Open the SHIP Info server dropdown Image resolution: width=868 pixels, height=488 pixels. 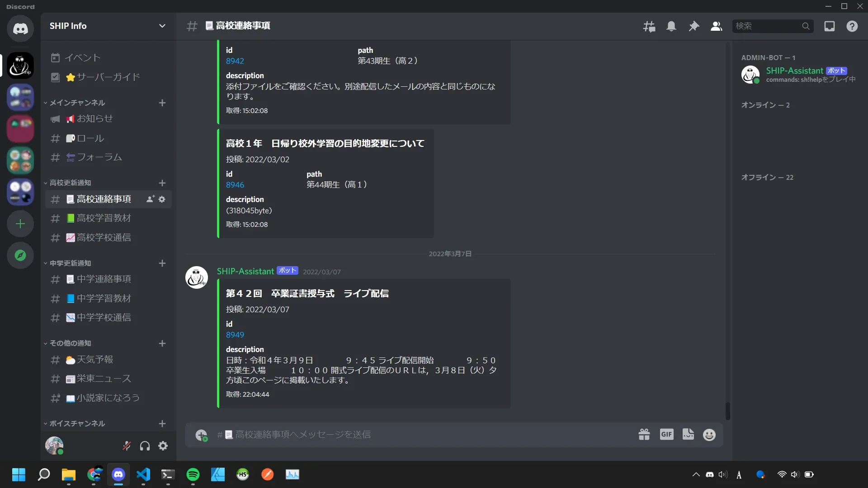tap(162, 26)
